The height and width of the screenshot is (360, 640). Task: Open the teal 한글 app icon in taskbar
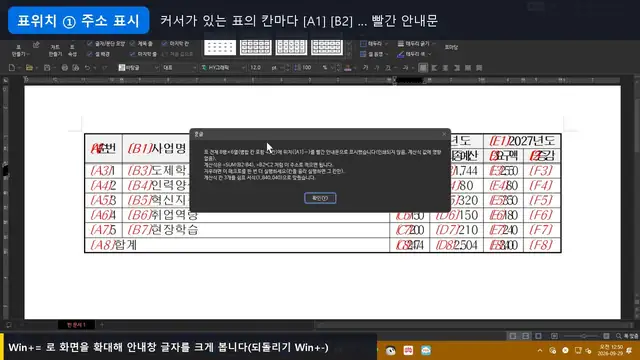point(426,351)
